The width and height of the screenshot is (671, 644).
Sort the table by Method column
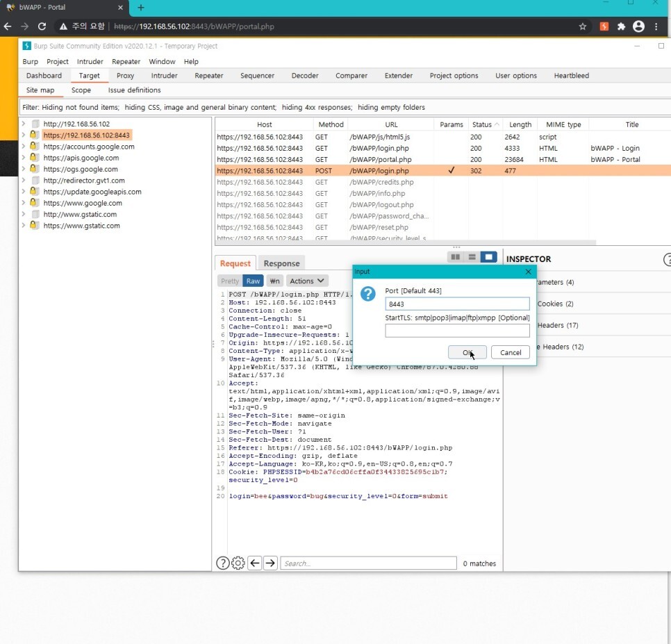tap(331, 124)
